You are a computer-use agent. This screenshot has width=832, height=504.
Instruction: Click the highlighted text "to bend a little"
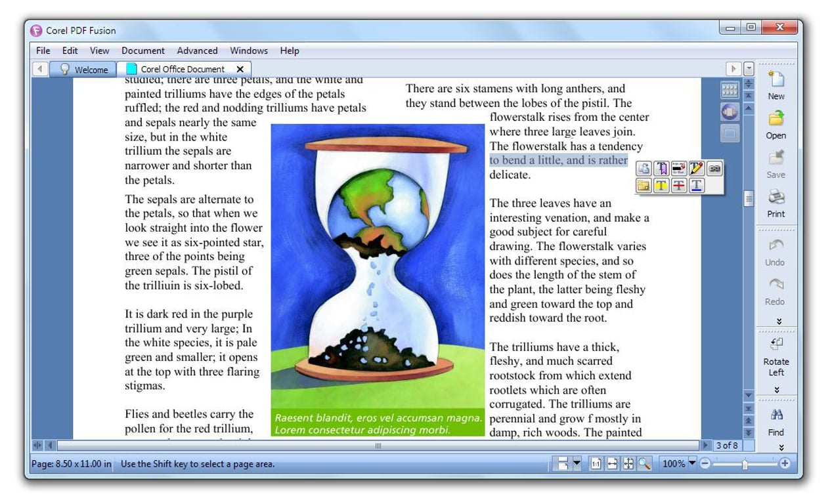coord(526,160)
